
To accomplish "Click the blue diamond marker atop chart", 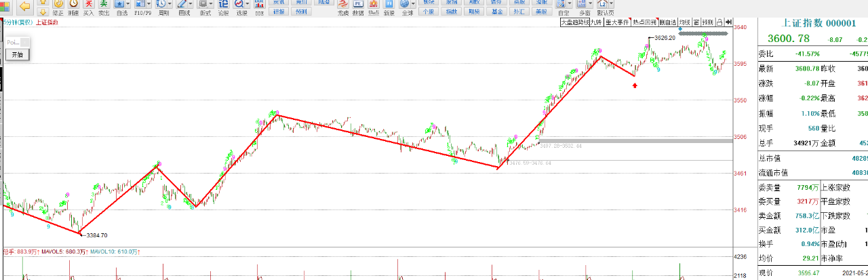I will pyautogui.click(x=680, y=28).
